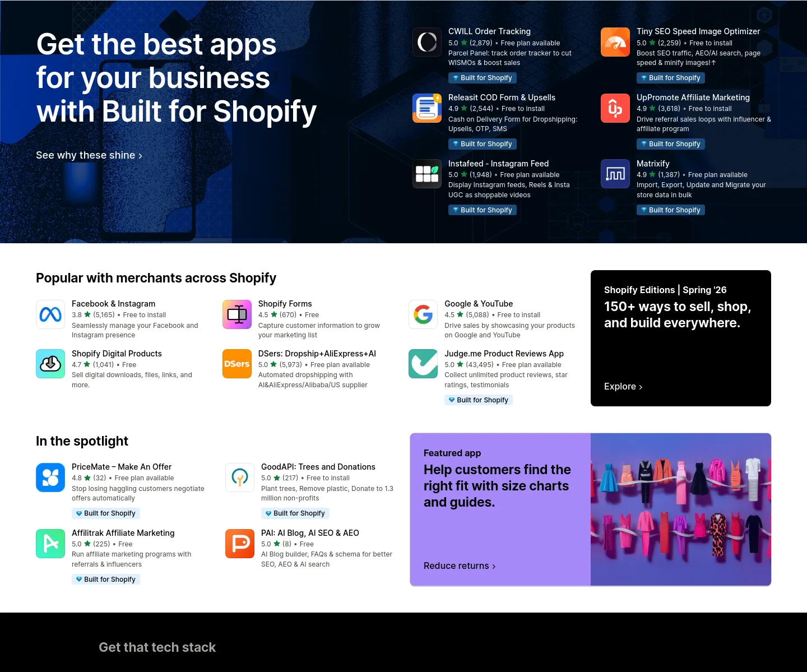Click the Facebook & Instagram Meta icon
Screen dimensions: 807x672
pos(50,314)
